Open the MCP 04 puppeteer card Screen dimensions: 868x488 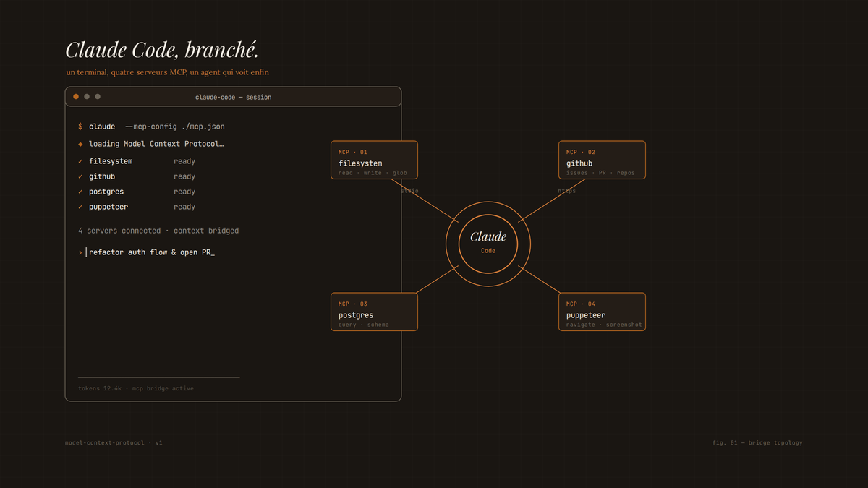click(602, 312)
